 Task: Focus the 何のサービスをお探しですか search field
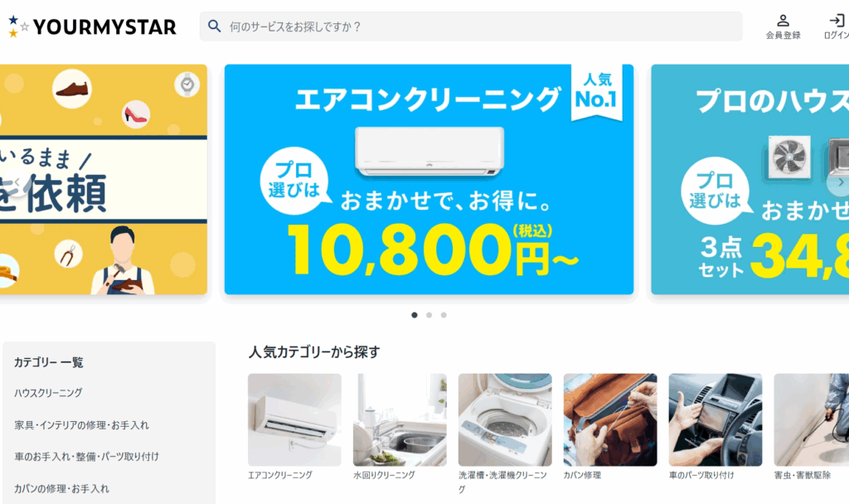[x=471, y=27]
